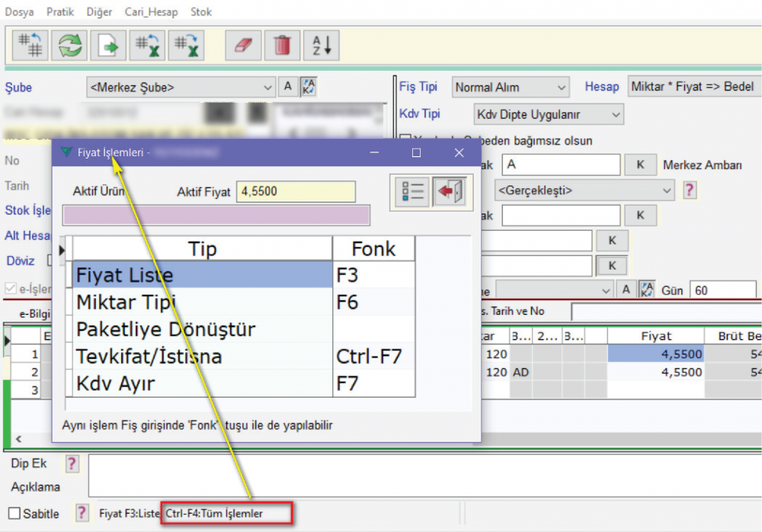Click the A-Z sort icon

(x=322, y=45)
